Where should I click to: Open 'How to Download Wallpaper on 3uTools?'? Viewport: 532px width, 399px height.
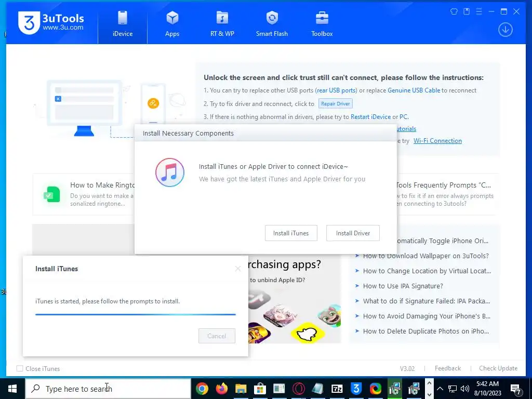pyautogui.click(x=426, y=256)
